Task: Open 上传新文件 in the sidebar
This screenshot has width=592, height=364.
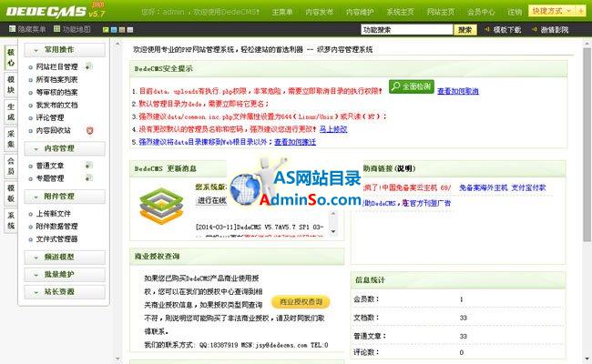Action: click(x=53, y=214)
